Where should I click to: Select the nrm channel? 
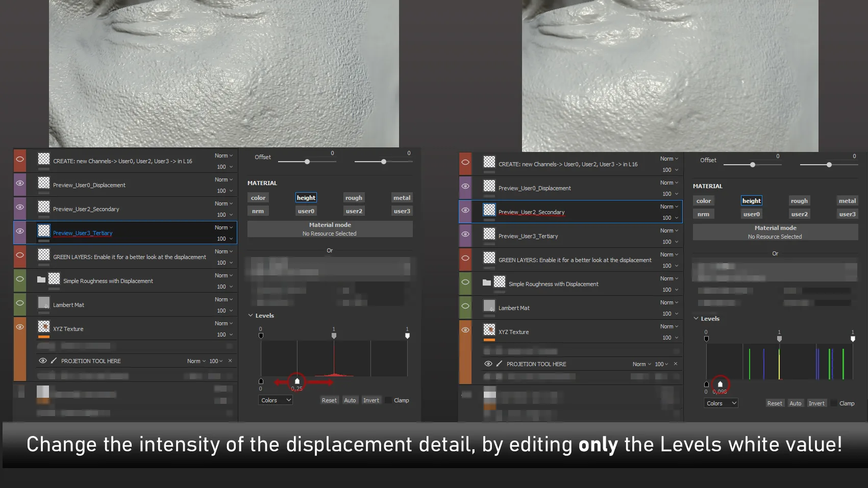[258, 211]
